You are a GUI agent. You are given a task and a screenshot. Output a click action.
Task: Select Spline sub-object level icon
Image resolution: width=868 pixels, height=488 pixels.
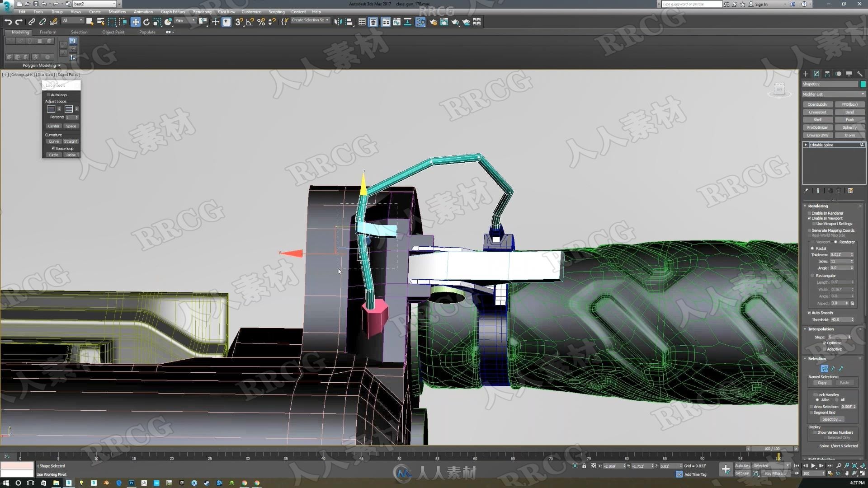841,369
